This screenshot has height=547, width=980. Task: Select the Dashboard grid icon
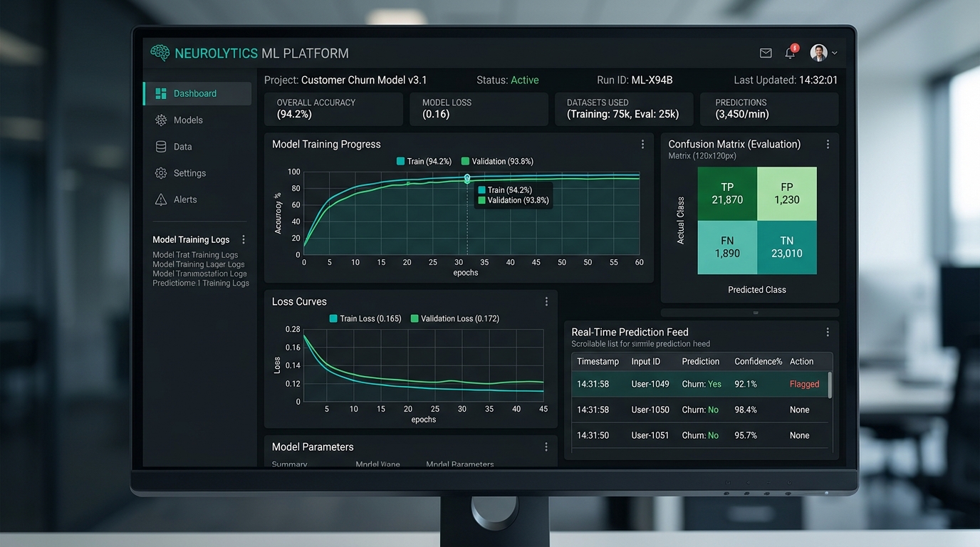coord(161,93)
